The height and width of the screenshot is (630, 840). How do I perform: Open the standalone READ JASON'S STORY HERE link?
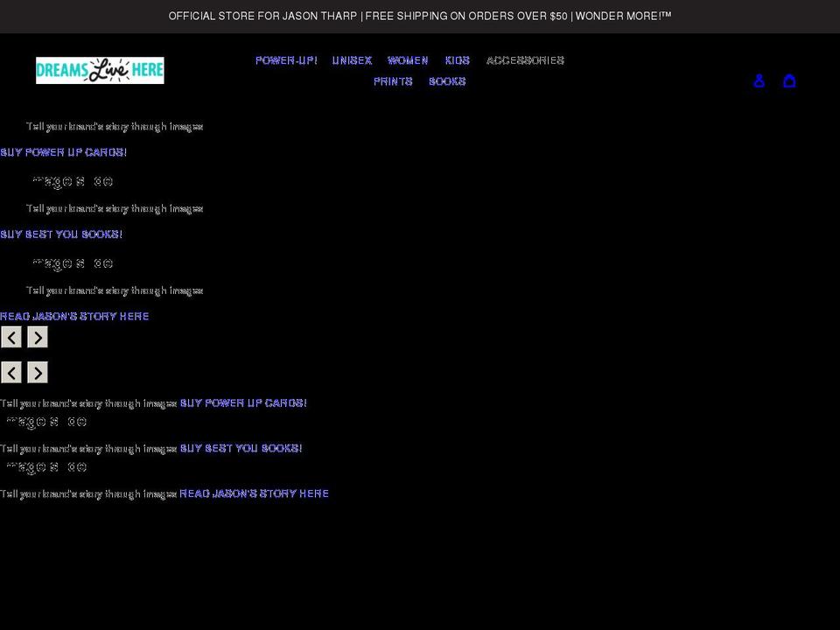(x=74, y=316)
